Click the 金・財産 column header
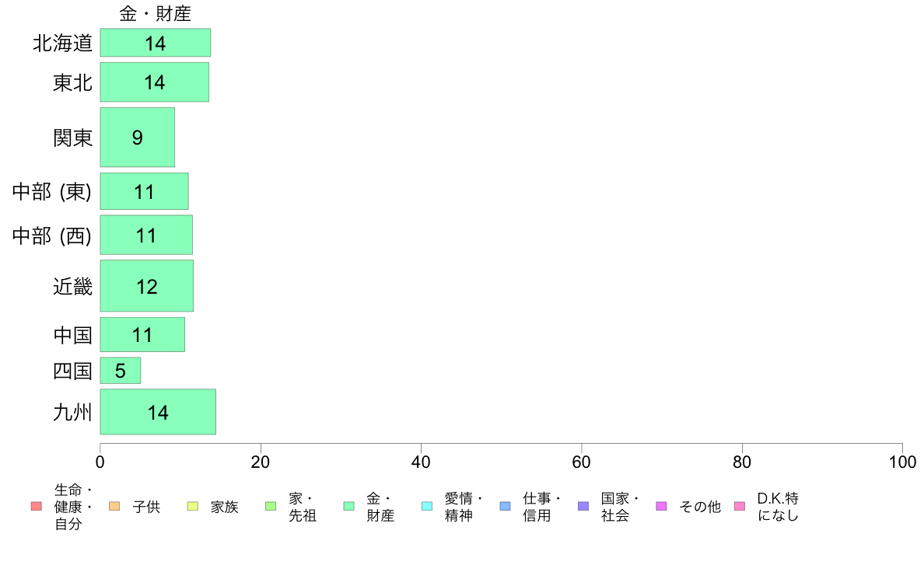 click(x=155, y=13)
